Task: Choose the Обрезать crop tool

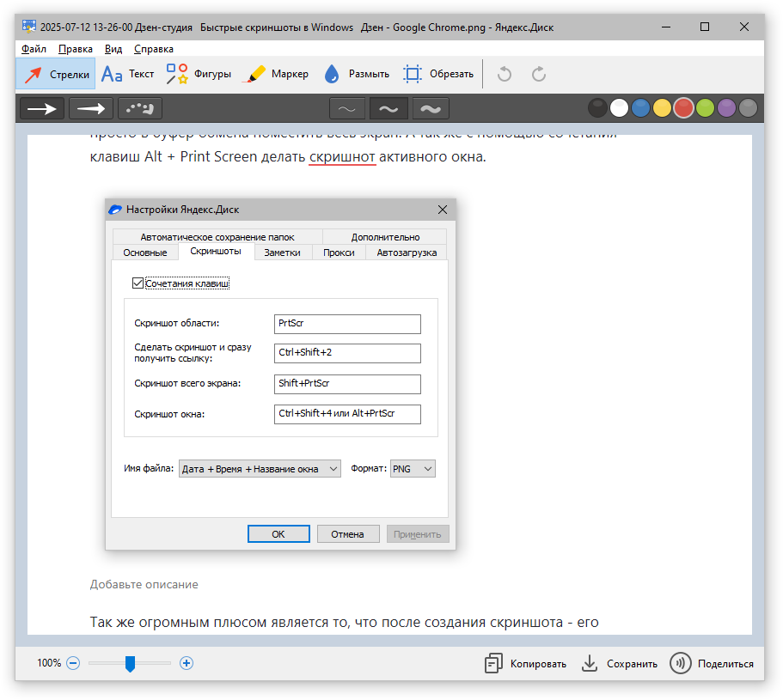Action: 438,74
